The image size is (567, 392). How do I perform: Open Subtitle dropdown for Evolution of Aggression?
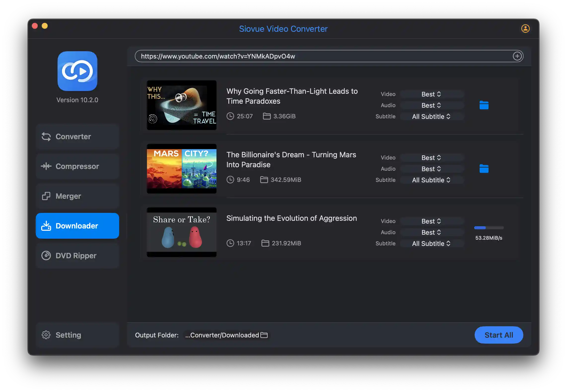click(432, 243)
